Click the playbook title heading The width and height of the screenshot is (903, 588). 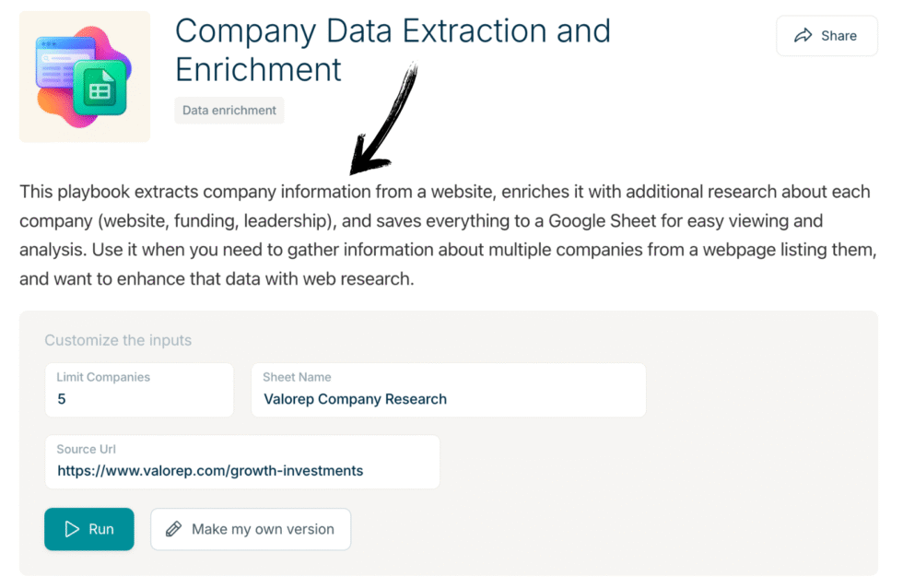pos(393,50)
